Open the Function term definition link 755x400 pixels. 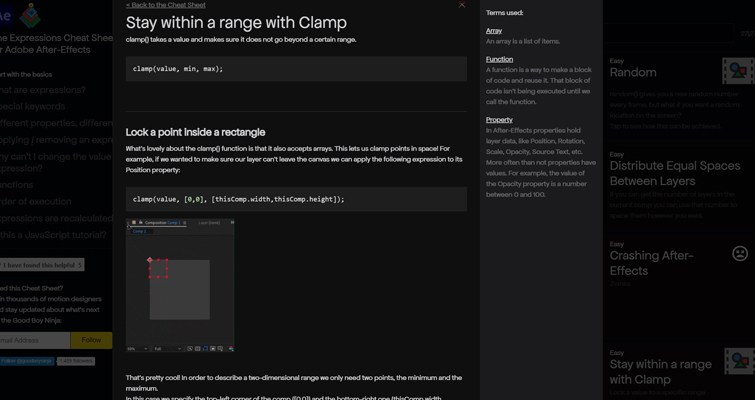click(499, 59)
